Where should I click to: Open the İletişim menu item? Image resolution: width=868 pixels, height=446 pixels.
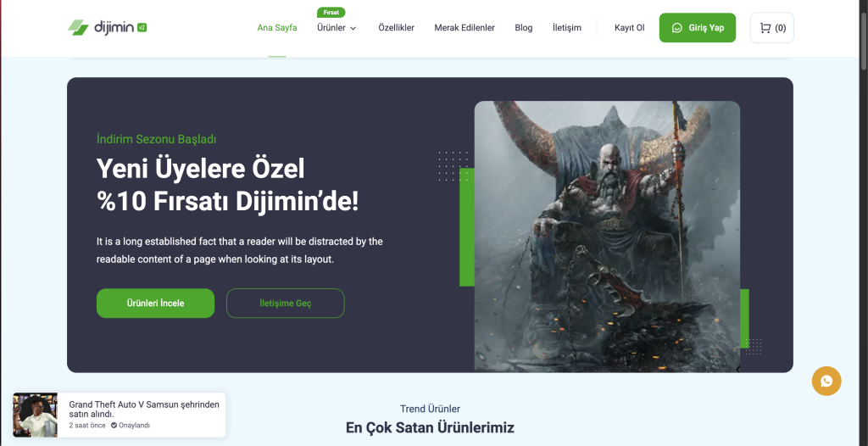(x=567, y=28)
